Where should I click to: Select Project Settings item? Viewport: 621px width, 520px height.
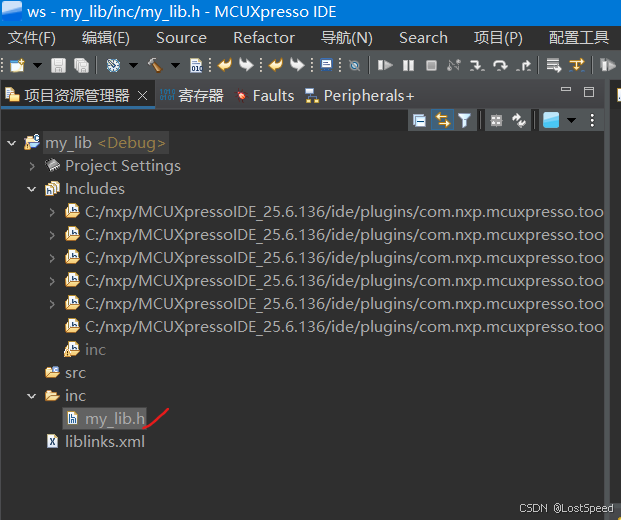(x=123, y=166)
